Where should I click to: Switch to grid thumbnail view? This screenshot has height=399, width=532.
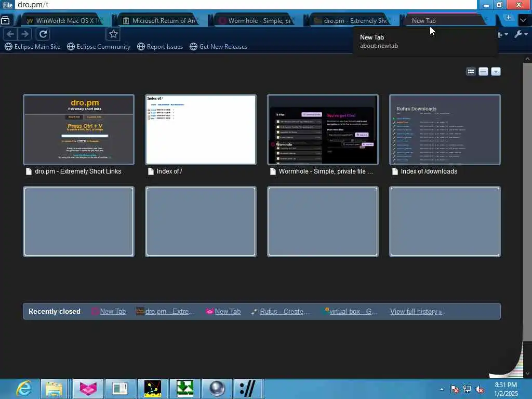(x=471, y=72)
